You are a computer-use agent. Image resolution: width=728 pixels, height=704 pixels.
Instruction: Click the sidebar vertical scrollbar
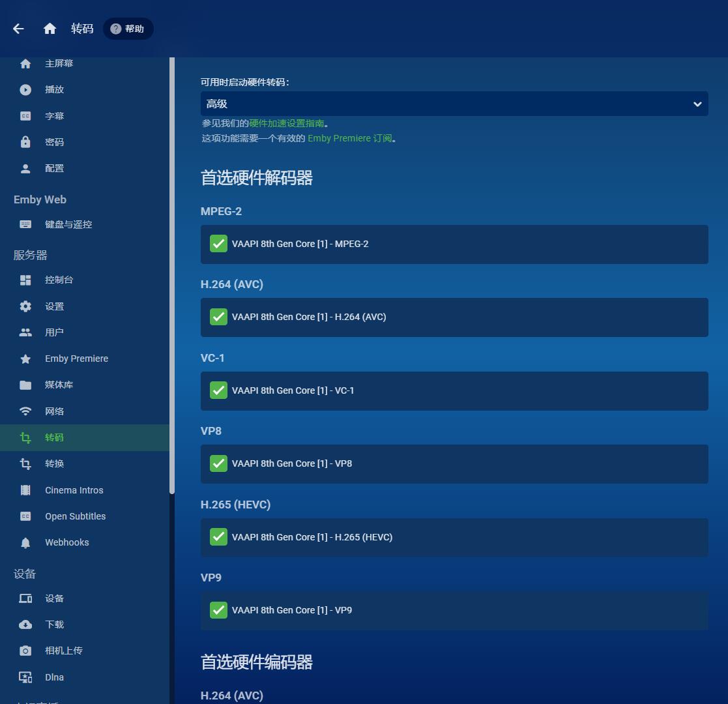coord(172,274)
